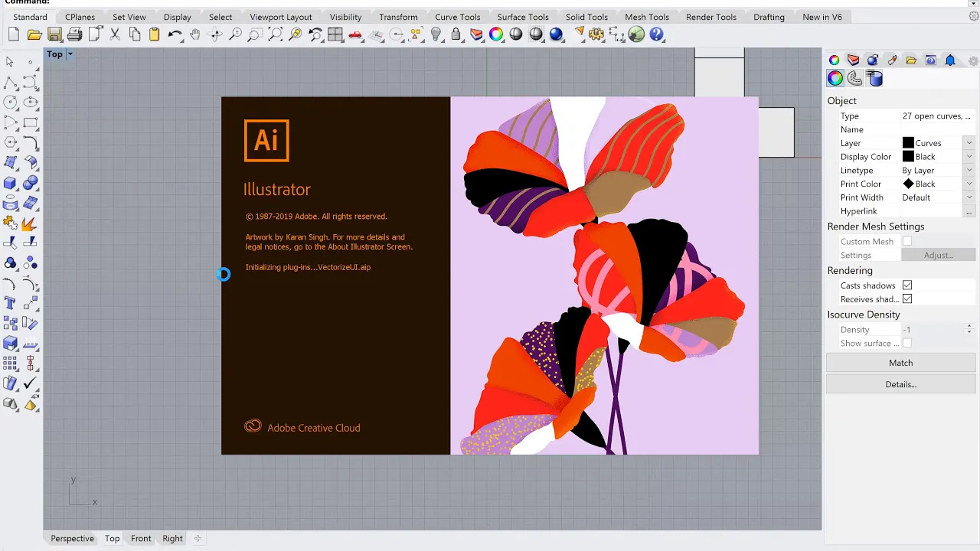
Task: Select the Polyline tool in sidebar
Action: coord(10,82)
